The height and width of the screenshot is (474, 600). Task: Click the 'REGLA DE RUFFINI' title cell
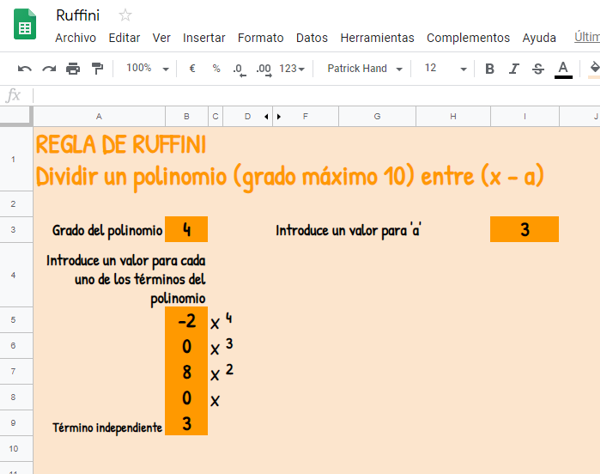(121, 145)
